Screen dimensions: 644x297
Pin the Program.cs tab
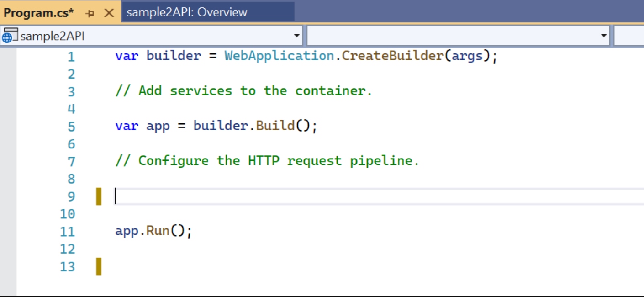coord(90,13)
